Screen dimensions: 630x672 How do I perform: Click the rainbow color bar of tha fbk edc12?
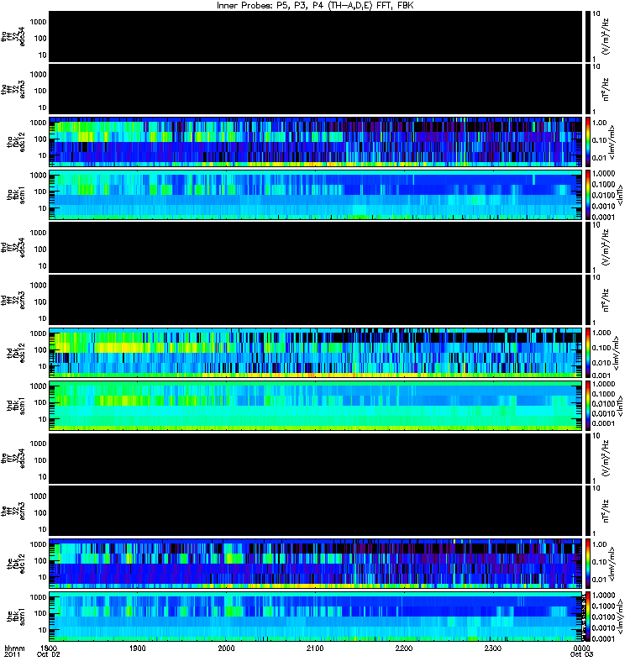pos(588,142)
